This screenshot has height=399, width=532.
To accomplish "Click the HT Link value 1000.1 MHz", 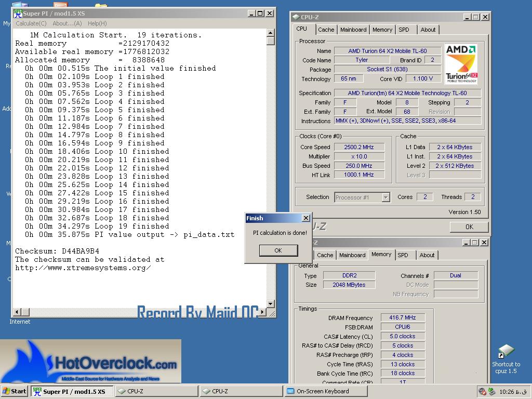I will coord(359,175).
